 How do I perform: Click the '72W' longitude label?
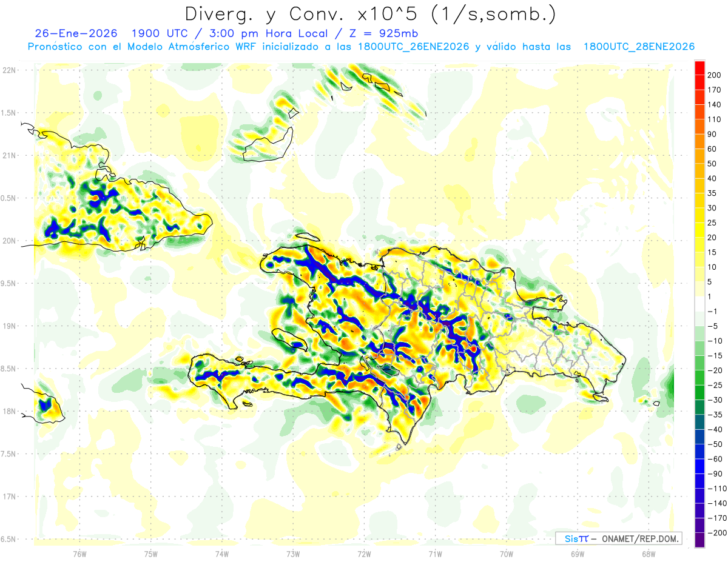(x=364, y=554)
